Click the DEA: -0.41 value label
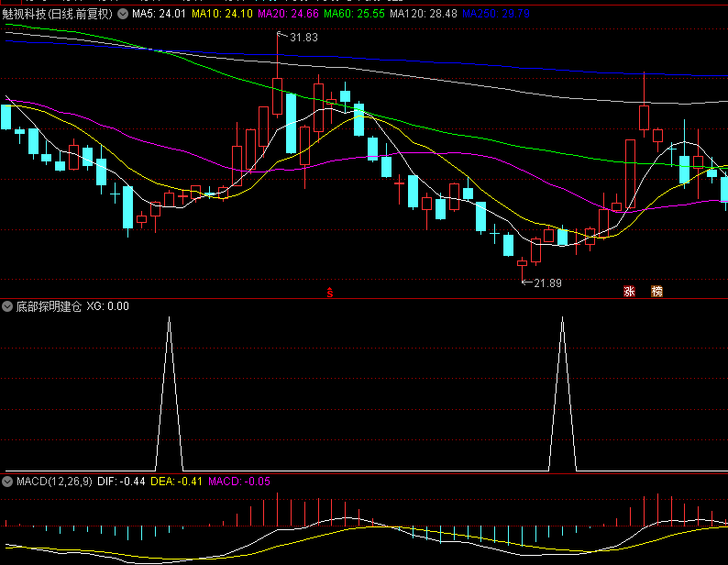 coord(176,482)
